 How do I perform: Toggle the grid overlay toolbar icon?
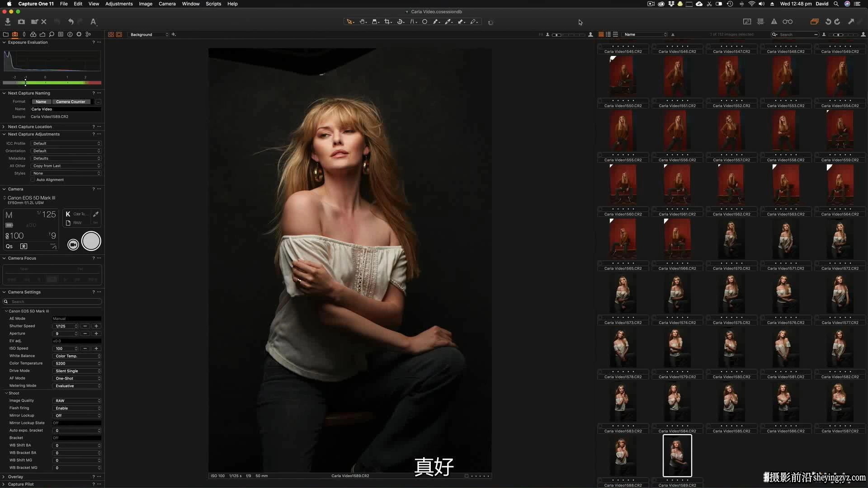760,22
